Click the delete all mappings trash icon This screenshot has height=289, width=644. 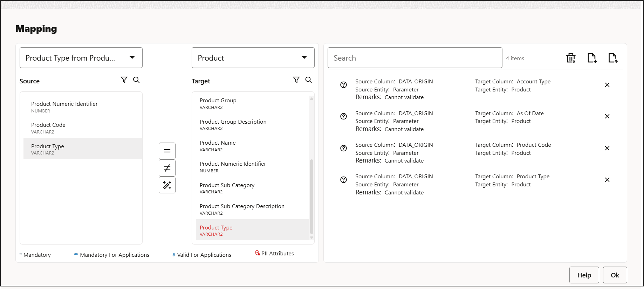click(x=571, y=58)
